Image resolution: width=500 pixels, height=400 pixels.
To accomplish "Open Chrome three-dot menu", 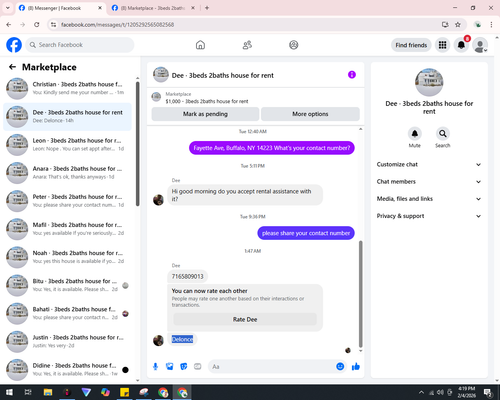I will click(491, 25).
